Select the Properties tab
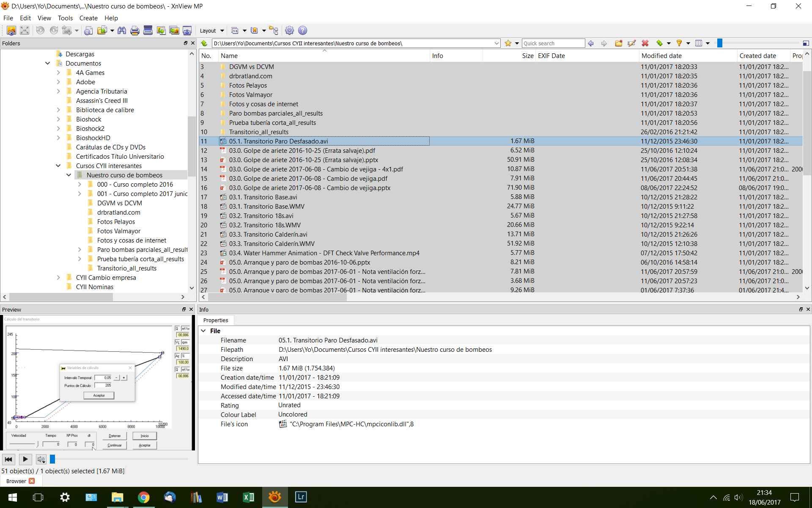 point(216,320)
